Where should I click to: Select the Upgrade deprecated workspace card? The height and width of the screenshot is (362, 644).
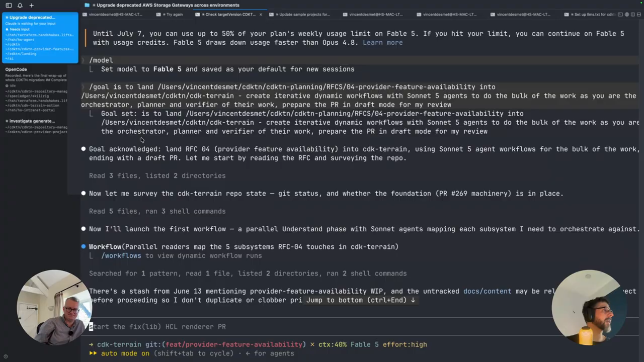click(x=39, y=37)
